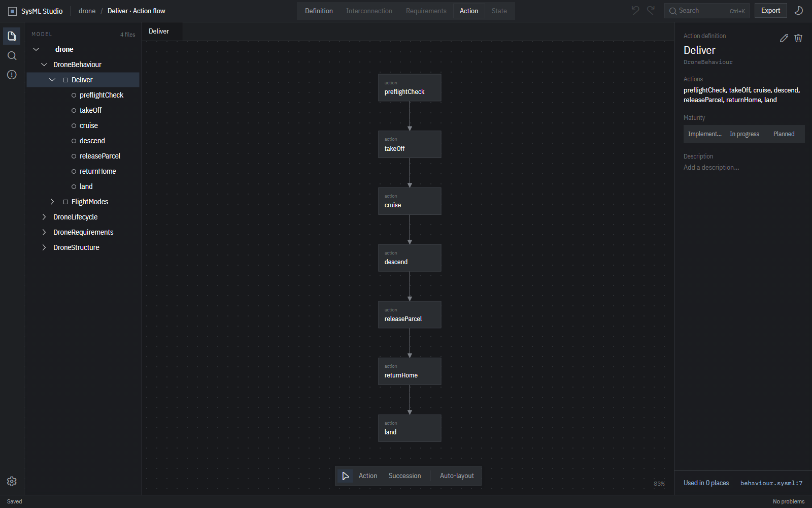812x508 pixels.
Task: Switch to the Definition view tab
Action: point(319,11)
